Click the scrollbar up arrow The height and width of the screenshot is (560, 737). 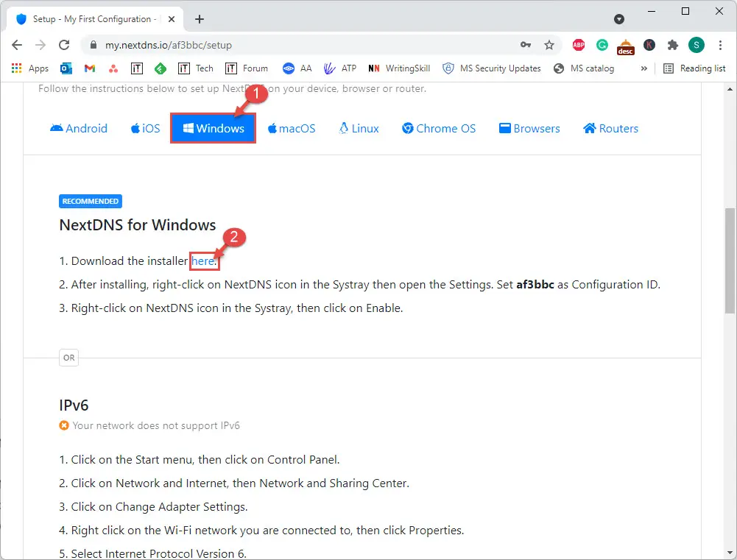730,89
